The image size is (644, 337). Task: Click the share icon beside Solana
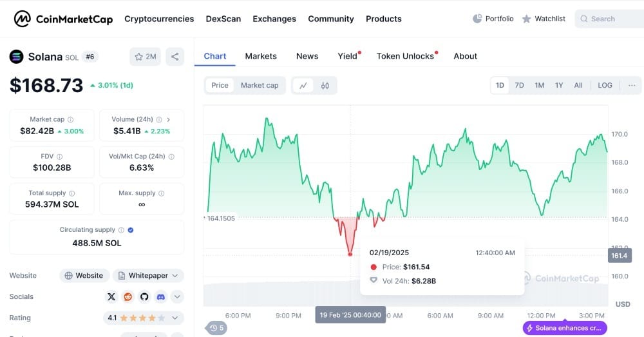point(175,57)
